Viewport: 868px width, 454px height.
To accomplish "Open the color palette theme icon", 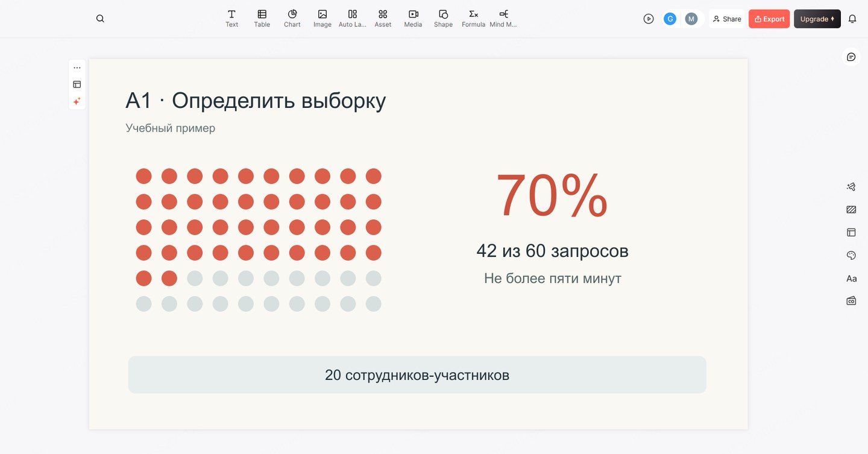I will [851, 256].
